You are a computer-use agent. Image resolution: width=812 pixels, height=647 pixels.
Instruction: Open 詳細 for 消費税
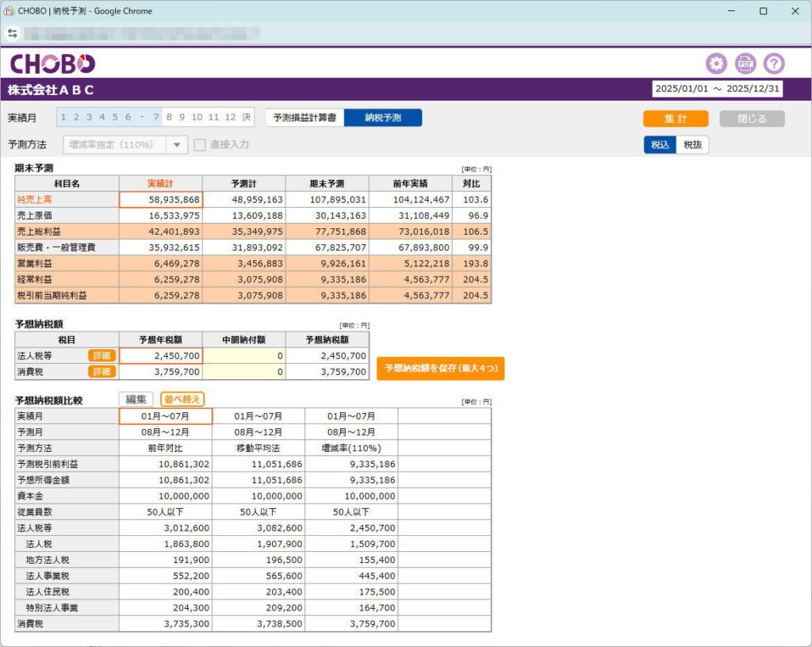coord(101,372)
